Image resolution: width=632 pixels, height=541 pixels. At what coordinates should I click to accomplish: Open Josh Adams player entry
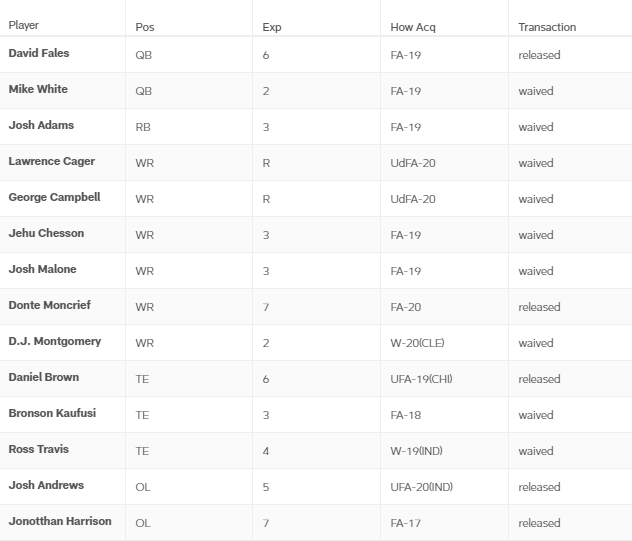coord(41,125)
